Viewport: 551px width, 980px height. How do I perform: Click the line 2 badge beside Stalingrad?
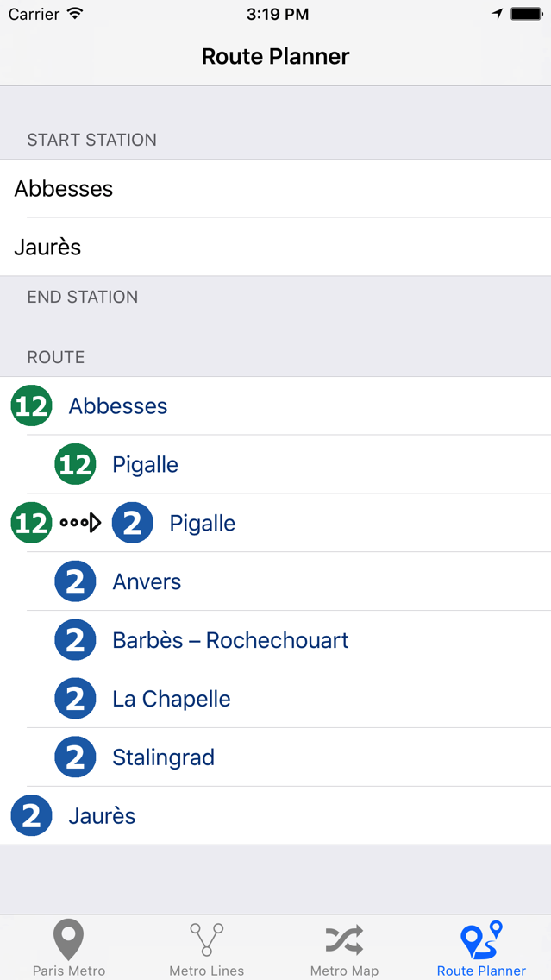75,758
